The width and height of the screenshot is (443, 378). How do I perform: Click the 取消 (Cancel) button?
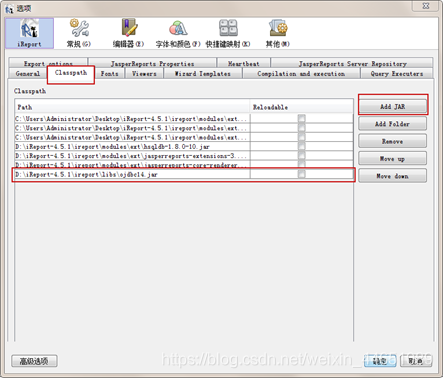click(416, 361)
